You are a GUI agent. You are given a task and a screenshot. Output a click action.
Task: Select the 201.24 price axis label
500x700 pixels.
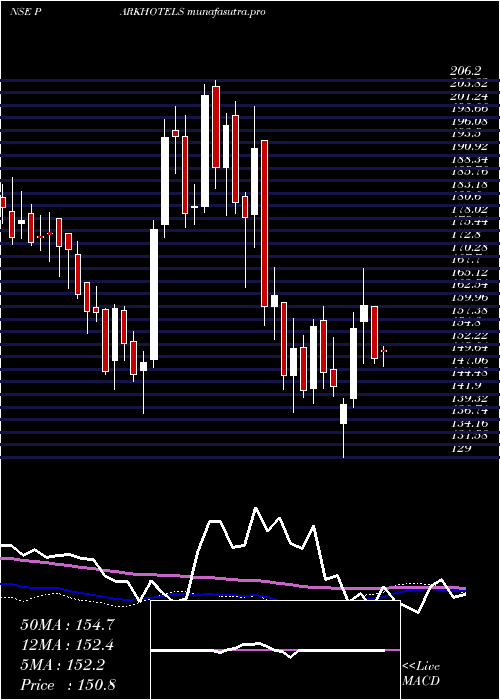pos(470,96)
